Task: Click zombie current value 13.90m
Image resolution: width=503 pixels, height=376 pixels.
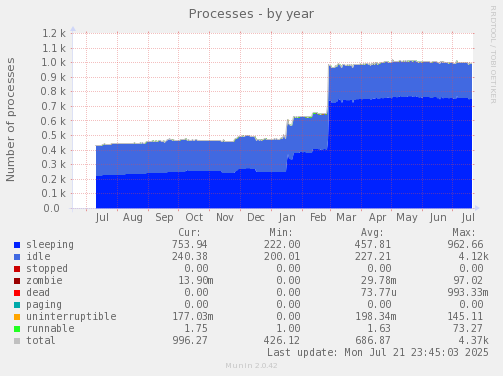Action: click(x=196, y=281)
